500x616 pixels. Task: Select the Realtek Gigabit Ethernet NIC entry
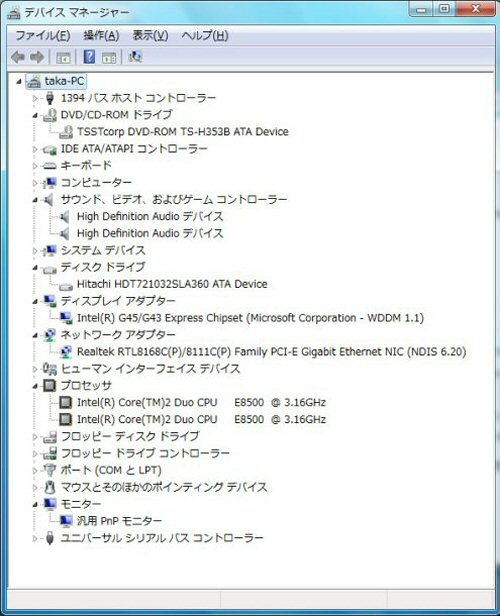tap(271, 352)
